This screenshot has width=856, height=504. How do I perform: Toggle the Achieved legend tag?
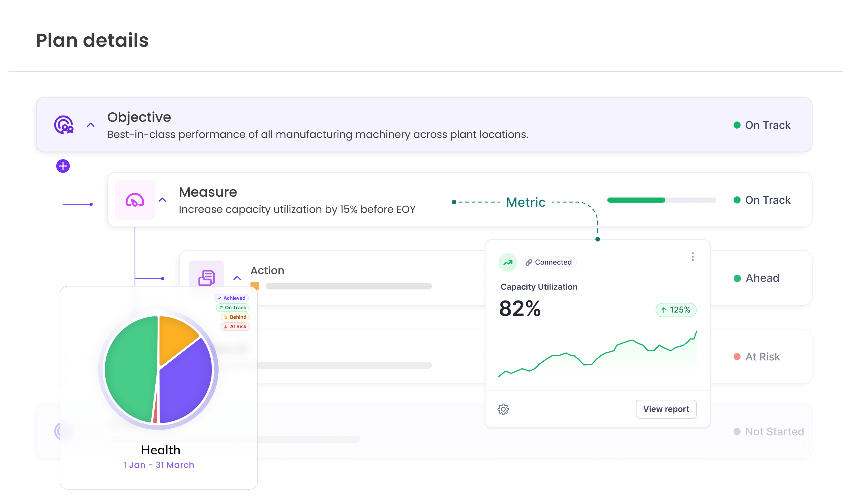232,298
